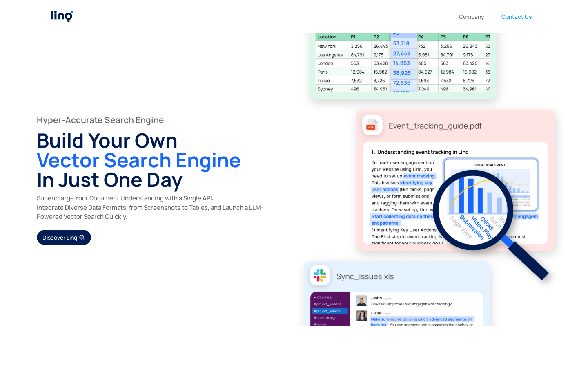The height and width of the screenshot is (368, 588).
Task: Click the Linq logo in header
Action: tap(62, 16)
